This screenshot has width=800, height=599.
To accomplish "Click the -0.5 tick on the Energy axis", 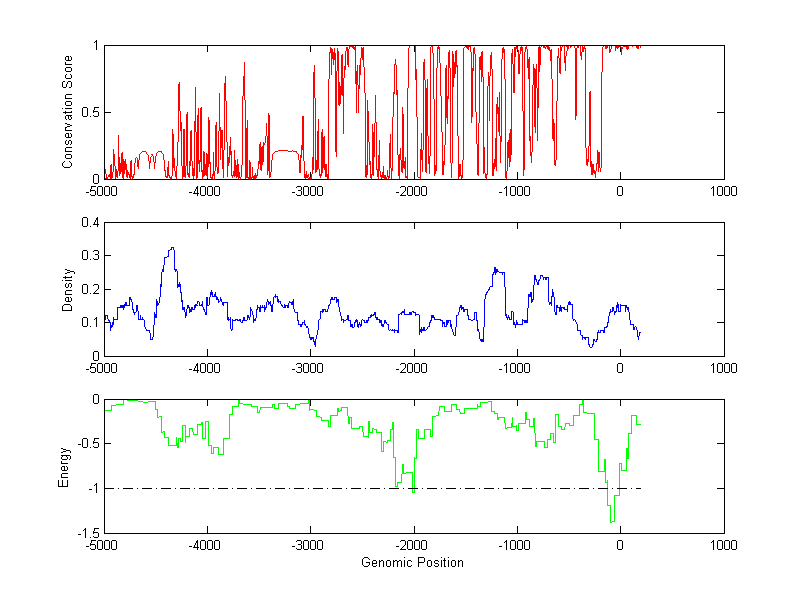I will 86,444.
